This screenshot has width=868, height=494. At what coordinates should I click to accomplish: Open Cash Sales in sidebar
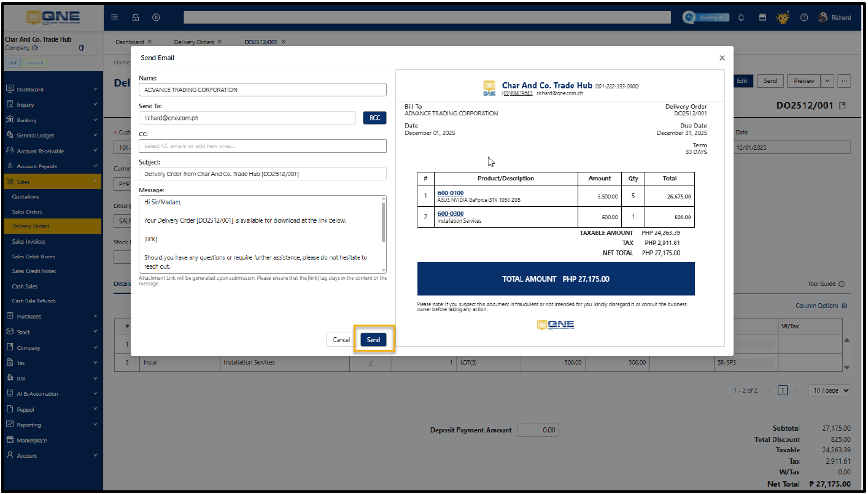(25, 287)
